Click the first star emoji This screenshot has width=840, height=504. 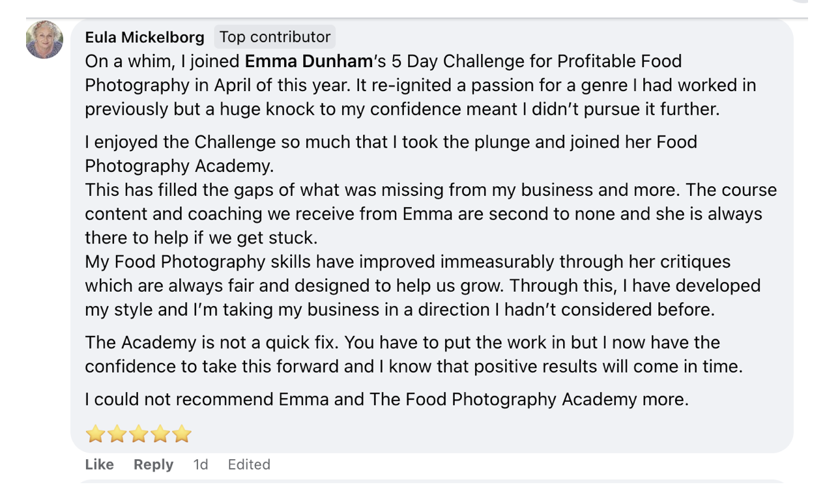pyautogui.click(x=95, y=434)
